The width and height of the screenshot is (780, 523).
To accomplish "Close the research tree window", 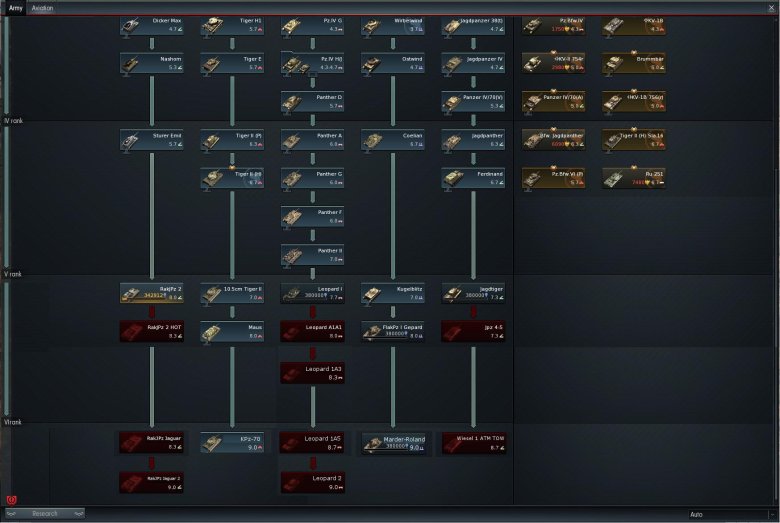I will [x=771, y=7].
